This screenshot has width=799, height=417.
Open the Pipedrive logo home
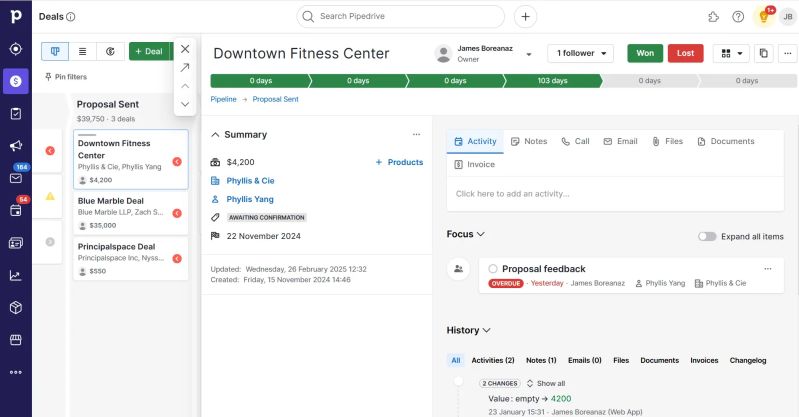coord(16,16)
